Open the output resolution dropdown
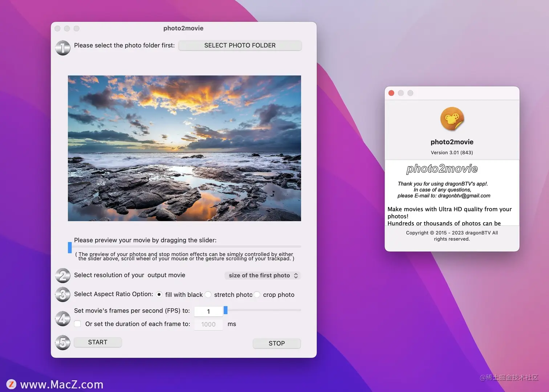The height and width of the screenshot is (392, 549). point(263,275)
